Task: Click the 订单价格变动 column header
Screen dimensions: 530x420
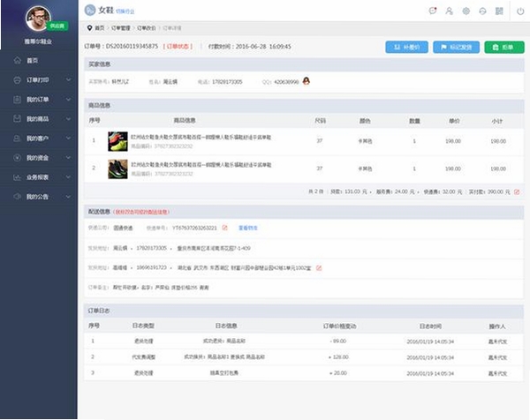Action: (339, 326)
